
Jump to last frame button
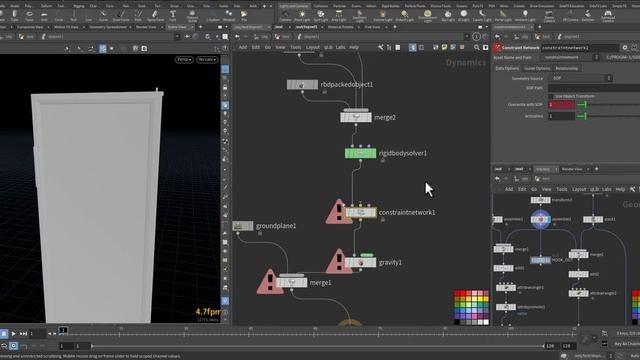(23, 333)
